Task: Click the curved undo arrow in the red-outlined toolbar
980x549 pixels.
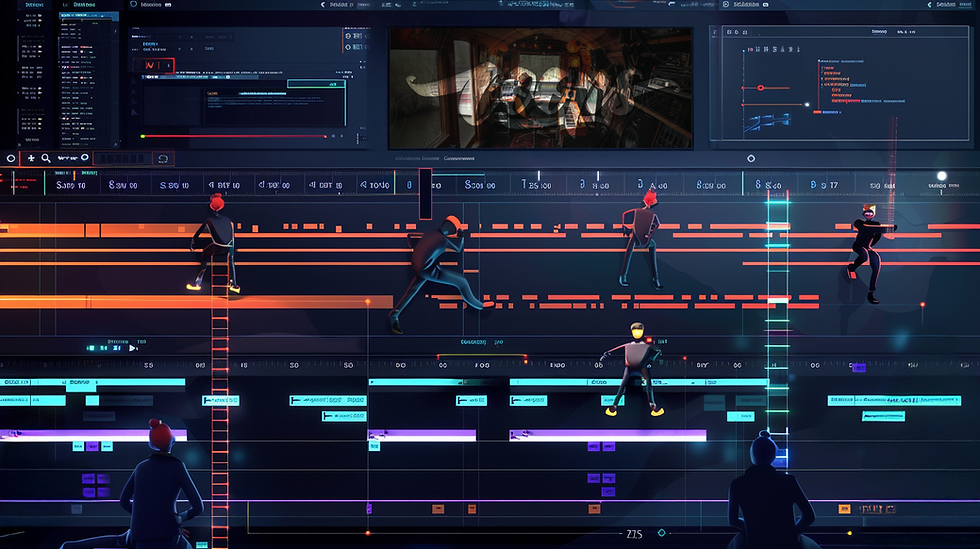Action: 163,159
